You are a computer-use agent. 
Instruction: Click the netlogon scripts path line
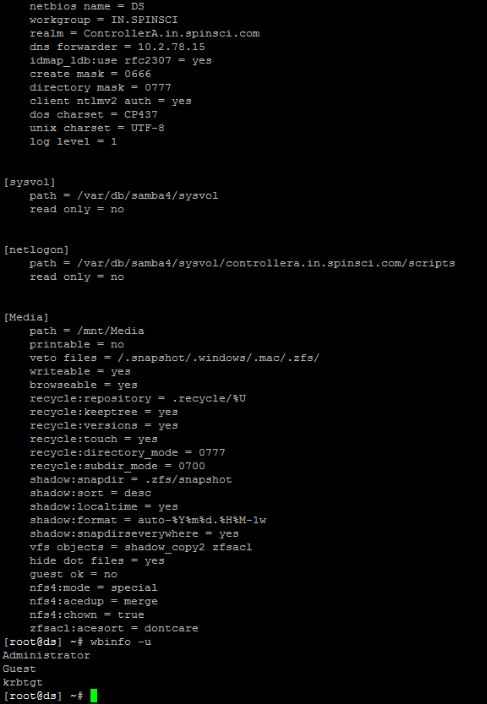click(242, 264)
